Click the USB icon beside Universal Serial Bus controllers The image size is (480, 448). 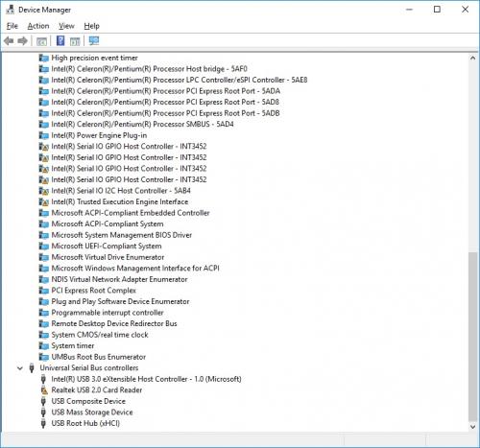[32, 368]
